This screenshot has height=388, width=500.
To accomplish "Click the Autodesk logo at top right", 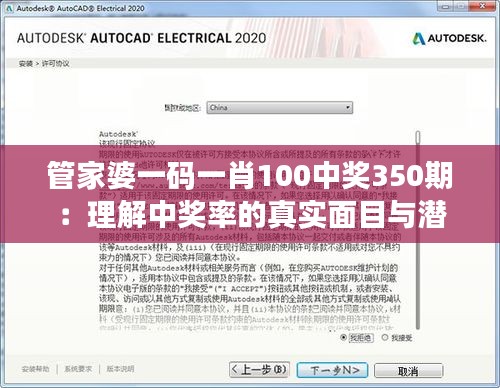I will click(x=449, y=38).
